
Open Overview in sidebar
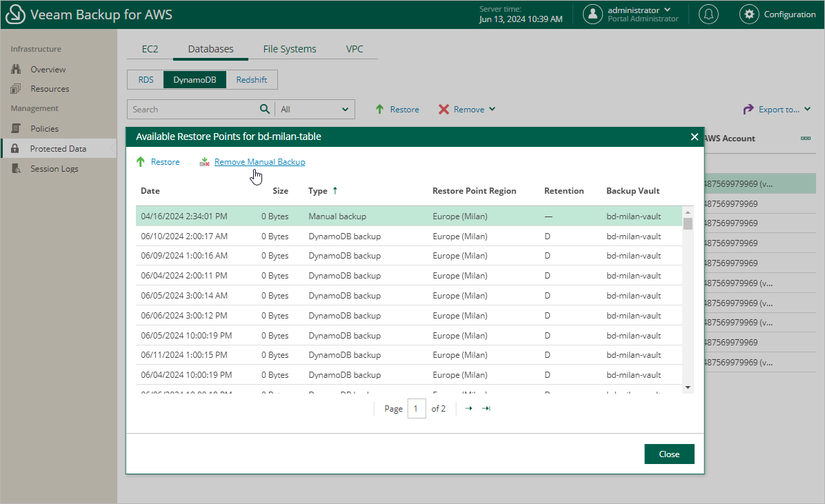(x=48, y=69)
